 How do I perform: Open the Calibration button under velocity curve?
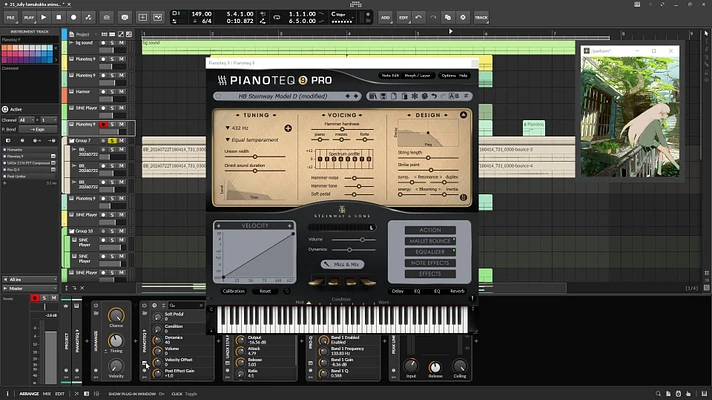click(234, 291)
